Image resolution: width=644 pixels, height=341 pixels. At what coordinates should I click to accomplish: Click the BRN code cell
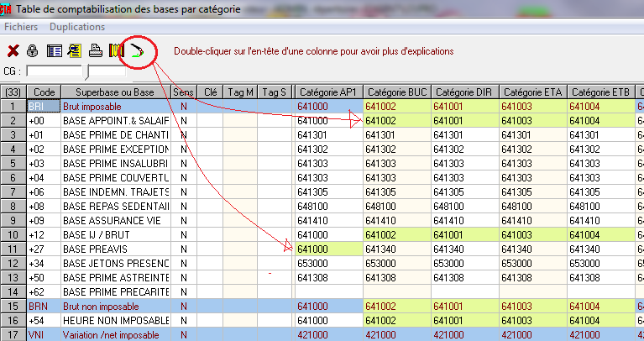point(44,306)
